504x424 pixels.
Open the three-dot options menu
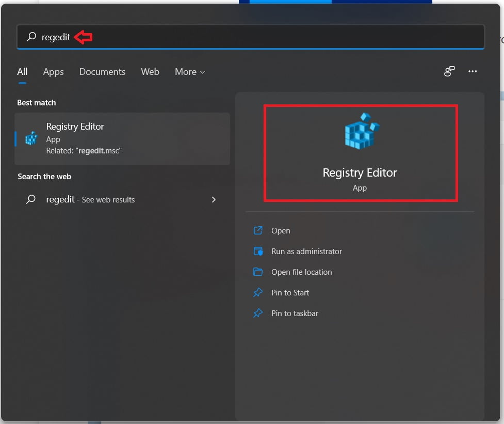(472, 71)
